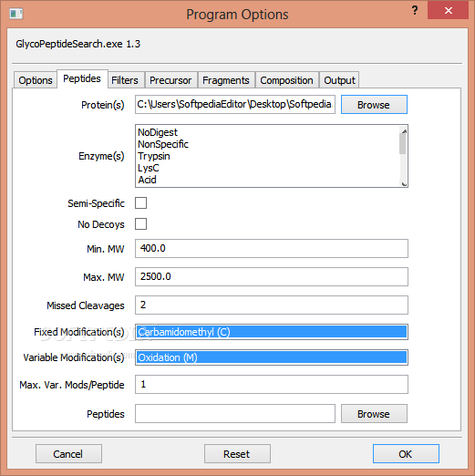This screenshot has height=476, width=475.
Task: Confirm settings with the OK button
Action: click(406, 454)
